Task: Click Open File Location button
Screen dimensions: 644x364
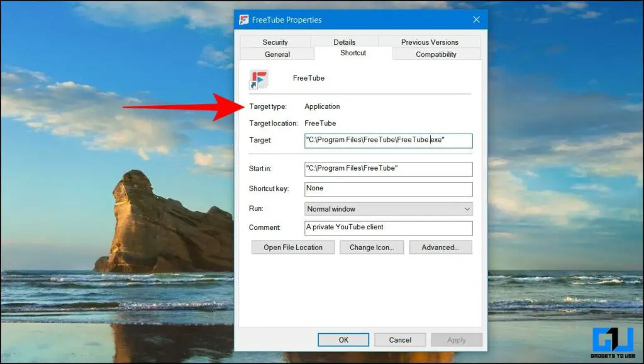Action: [293, 247]
